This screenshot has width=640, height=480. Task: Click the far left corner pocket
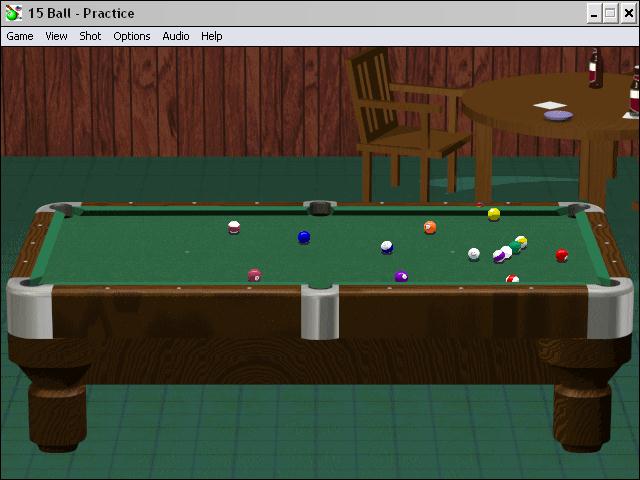pyautogui.click(x=64, y=210)
